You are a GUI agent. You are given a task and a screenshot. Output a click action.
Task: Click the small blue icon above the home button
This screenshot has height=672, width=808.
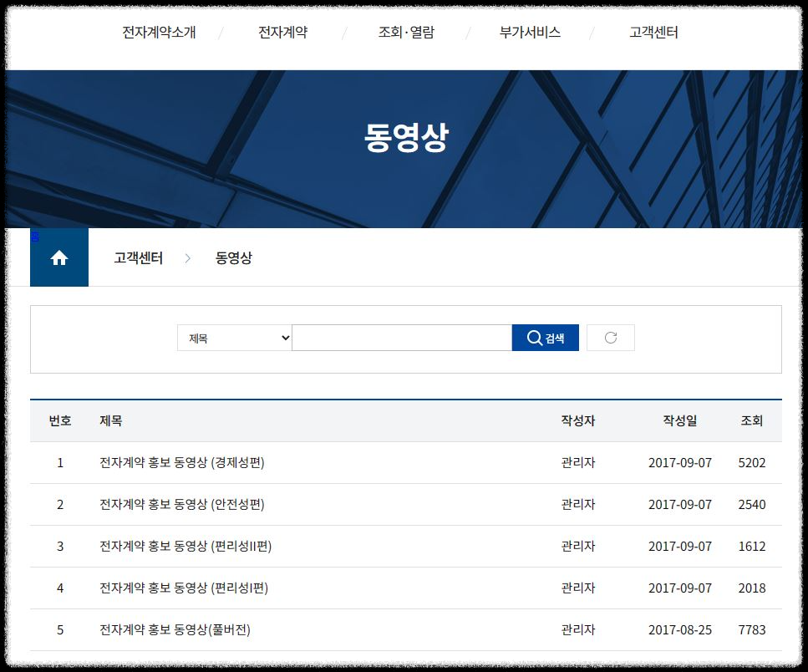(35, 237)
